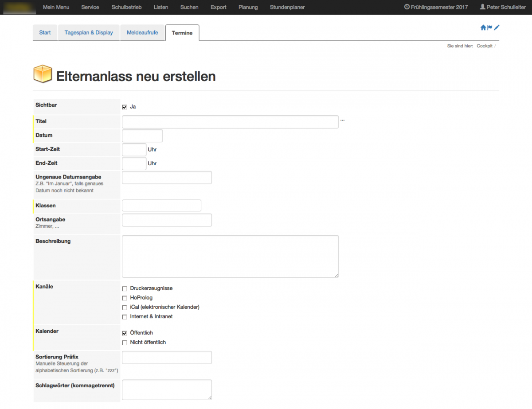Viewport: 532px width, 409px height.
Task: Tick the Nicht öffentlich calendar checkbox
Action: (125, 343)
